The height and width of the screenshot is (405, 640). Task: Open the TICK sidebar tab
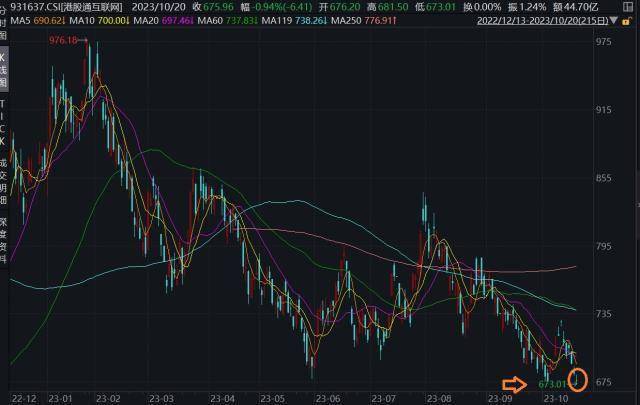pos(4,122)
